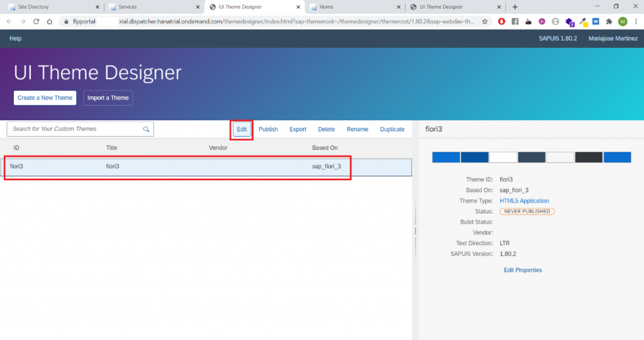Focus Search for Your Custom Themes field

(x=80, y=129)
